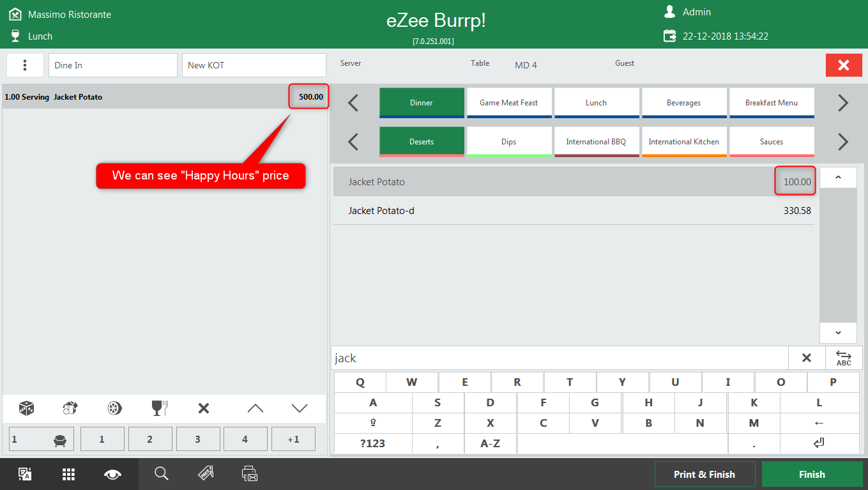Tap the enter key on on-screen keyboard
The height and width of the screenshot is (490, 868).
(819, 443)
